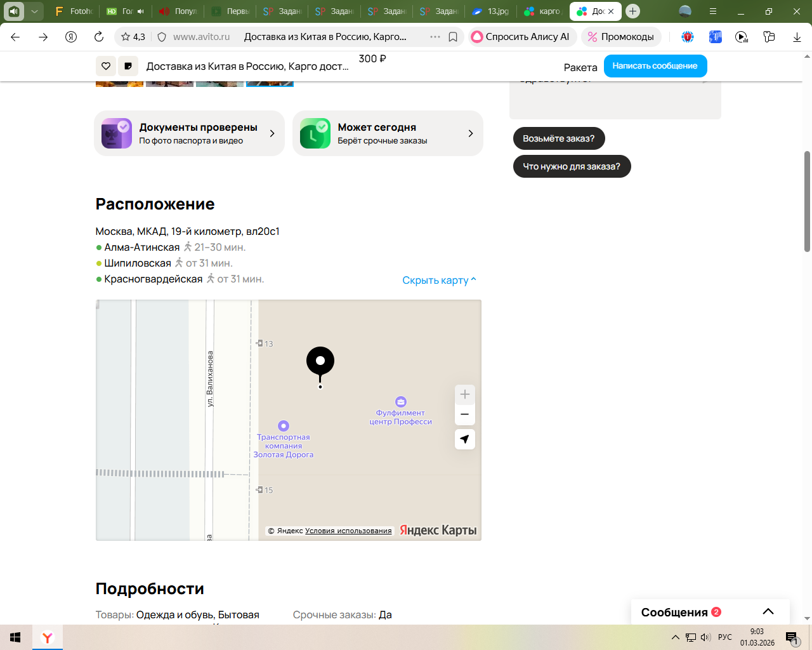Zoom in on the Yandex map
The image size is (812, 650).
pyautogui.click(x=464, y=394)
